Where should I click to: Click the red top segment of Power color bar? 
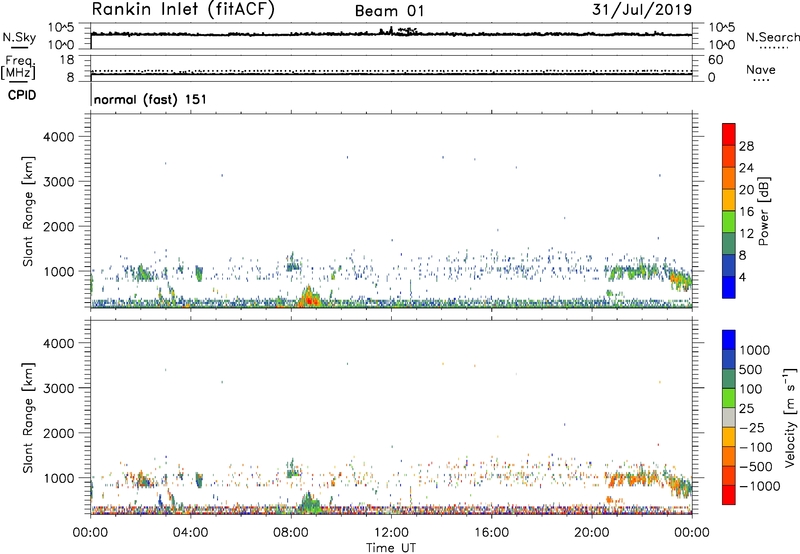tap(729, 134)
